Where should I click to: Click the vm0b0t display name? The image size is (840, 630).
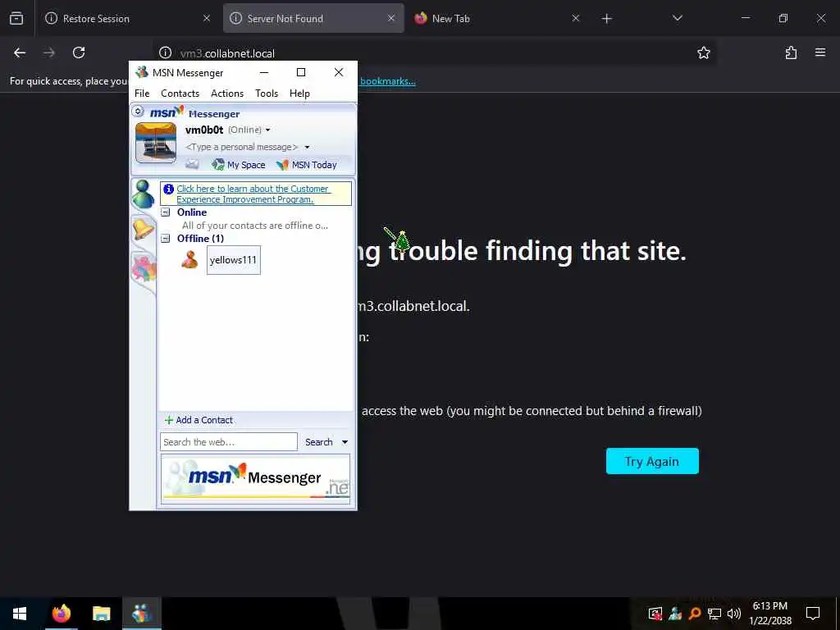coord(204,130)
